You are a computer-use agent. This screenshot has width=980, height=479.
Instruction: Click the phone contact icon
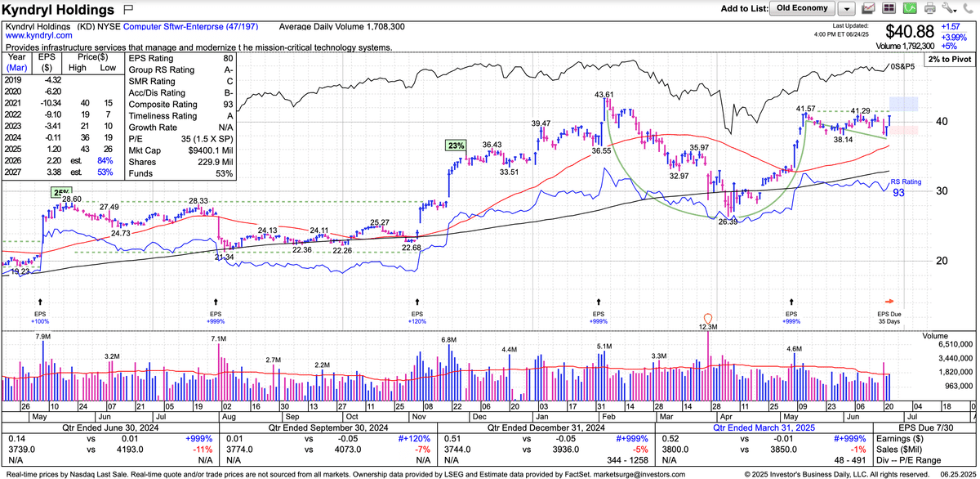pos(968,9)
